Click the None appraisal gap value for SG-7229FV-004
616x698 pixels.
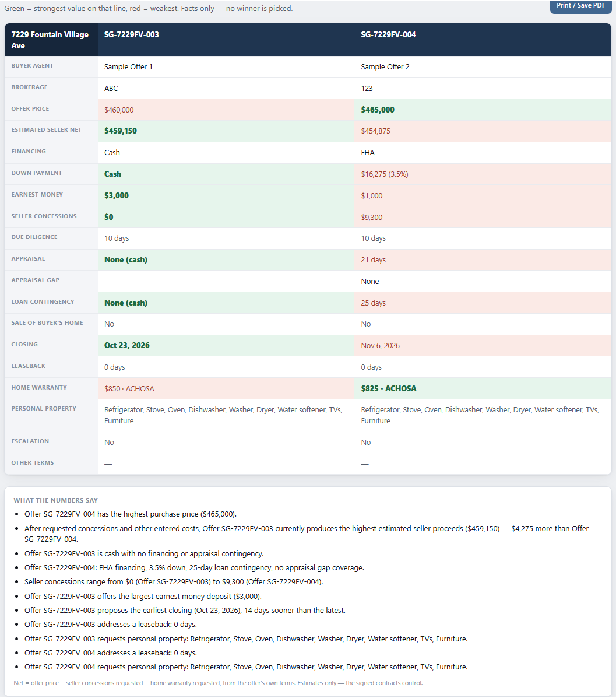click(x=370, y=281)
